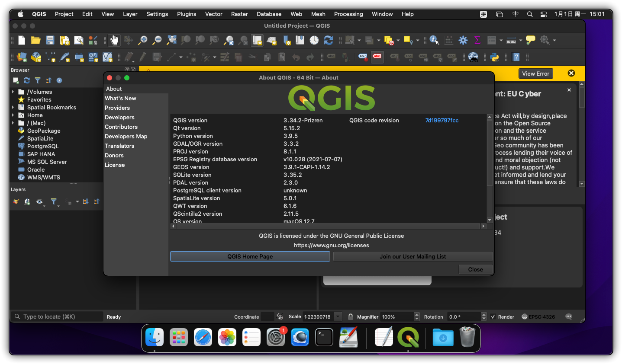This screenshot has height=364, width=622.
Task: Open the 7d199797fcc code revision link
Action: 442,121
